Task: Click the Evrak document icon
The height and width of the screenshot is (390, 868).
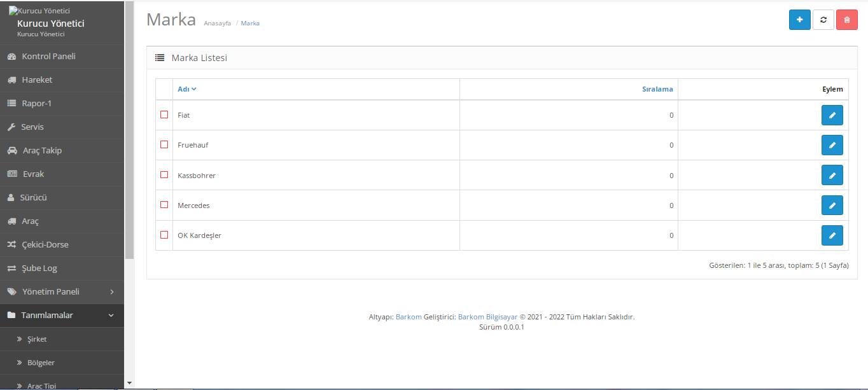Action: coord(12,174)
